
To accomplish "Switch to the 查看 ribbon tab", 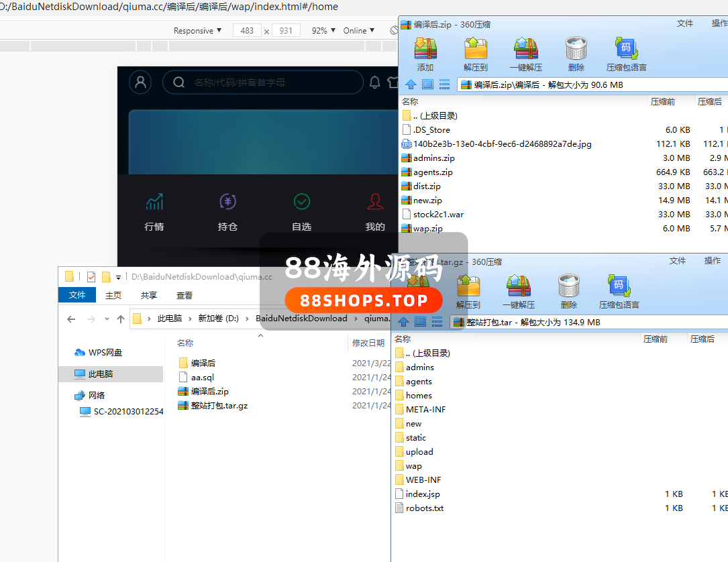I will [185, 295].
